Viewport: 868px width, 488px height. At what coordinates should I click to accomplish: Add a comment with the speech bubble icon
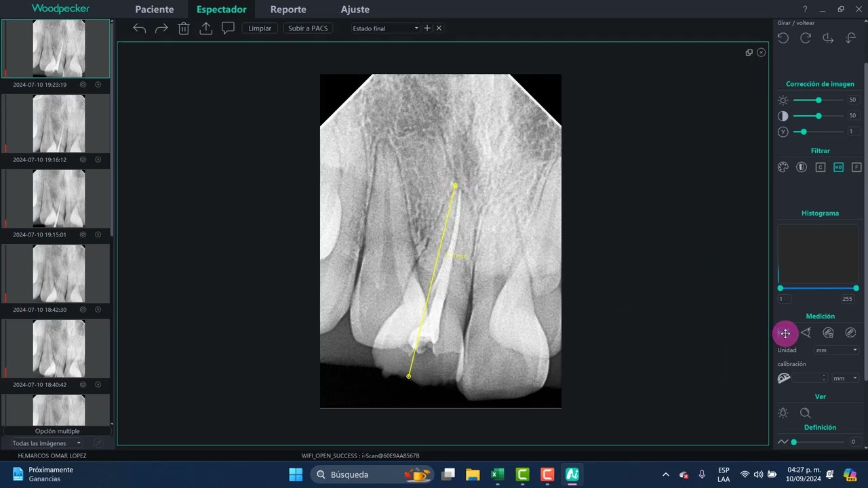point(228,28)
